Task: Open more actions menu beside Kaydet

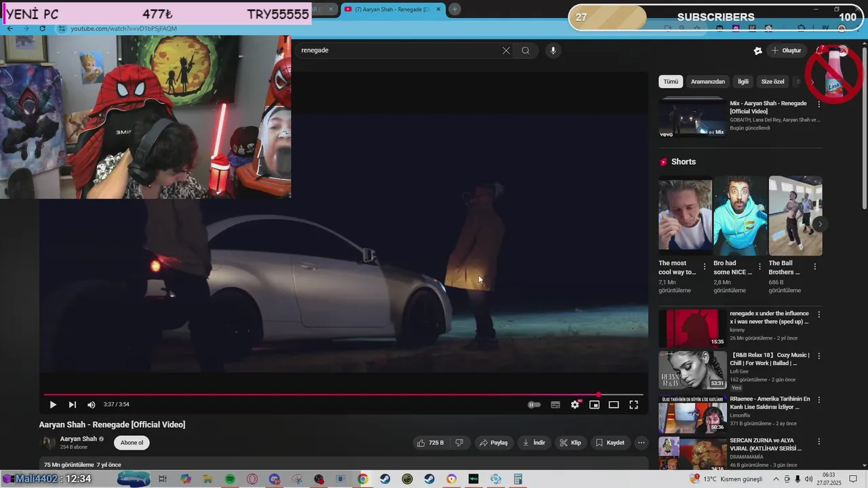Action: point(641,443)
